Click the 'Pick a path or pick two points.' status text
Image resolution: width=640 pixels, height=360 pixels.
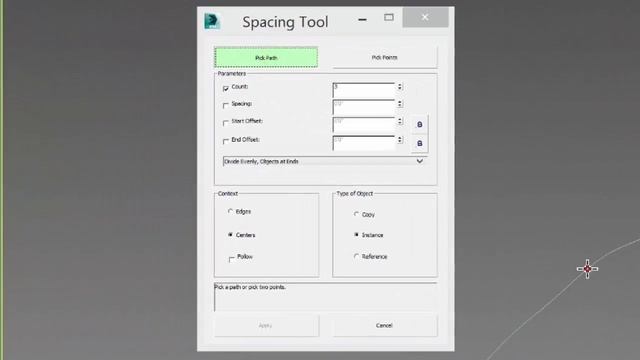tap(250, 287)
